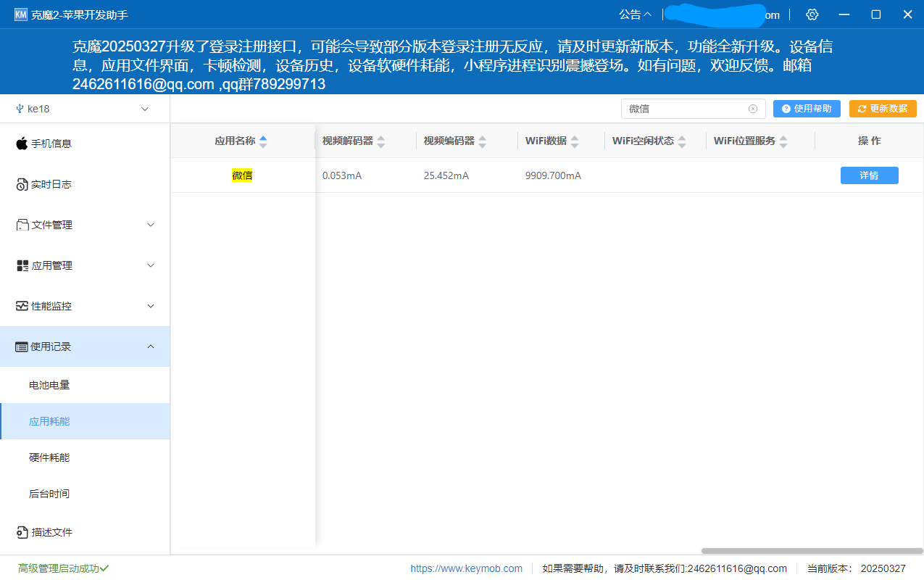
Task: Sort by 视频编码器 column arrows
Action: tap(483, 141)
